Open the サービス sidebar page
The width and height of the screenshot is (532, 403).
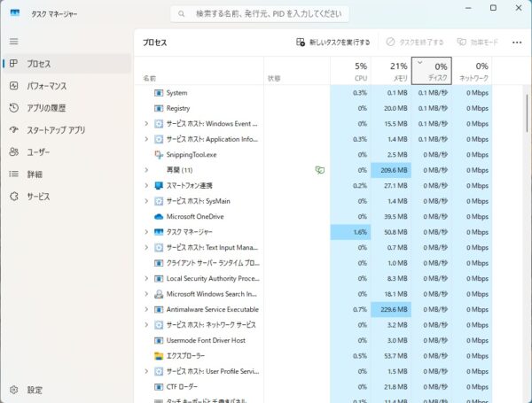(x=66, y=197)
